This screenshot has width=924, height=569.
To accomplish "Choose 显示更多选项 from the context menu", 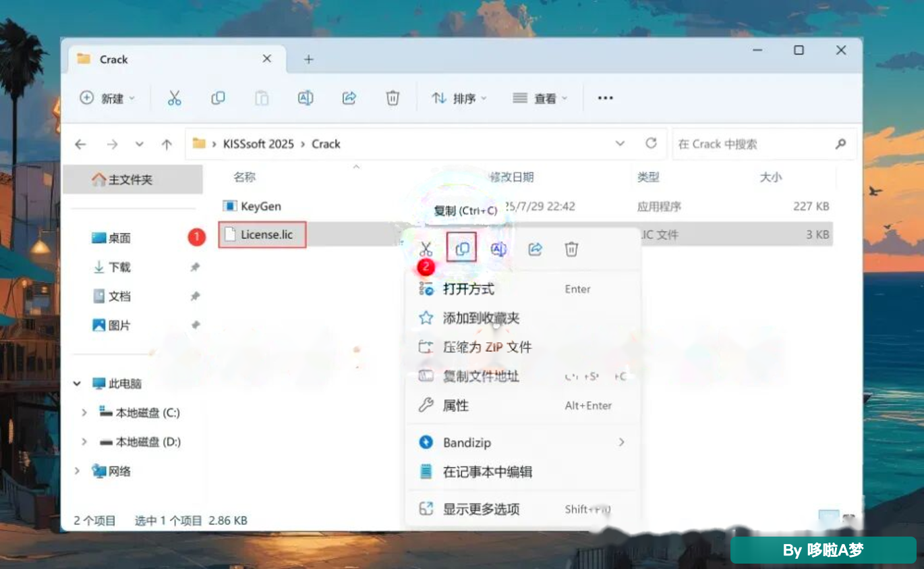I will click(x=523, y=509).
